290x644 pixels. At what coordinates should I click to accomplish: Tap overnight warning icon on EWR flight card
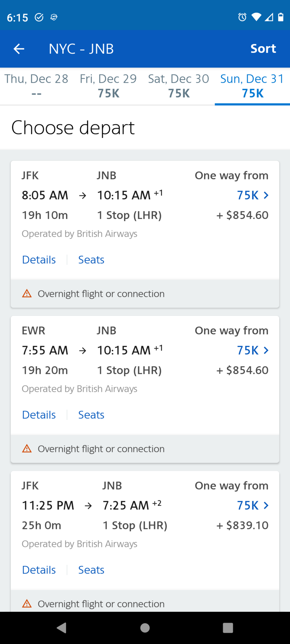coord(27,449)
